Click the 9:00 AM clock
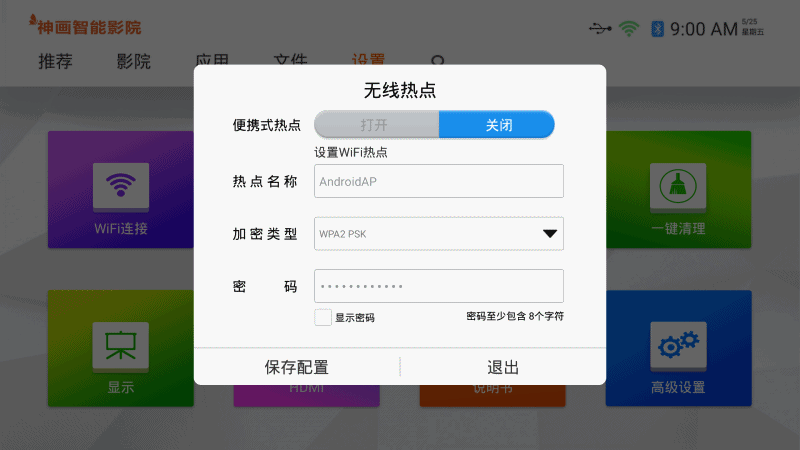 tap(703, 29)
